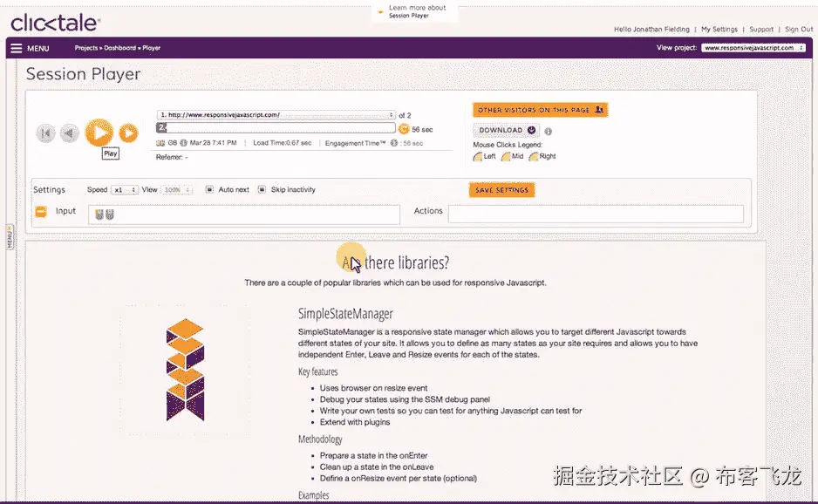Toggle the Skip inactivity checkbox
The width and height of the screenshot is (818, 504).
click(262, 189)
